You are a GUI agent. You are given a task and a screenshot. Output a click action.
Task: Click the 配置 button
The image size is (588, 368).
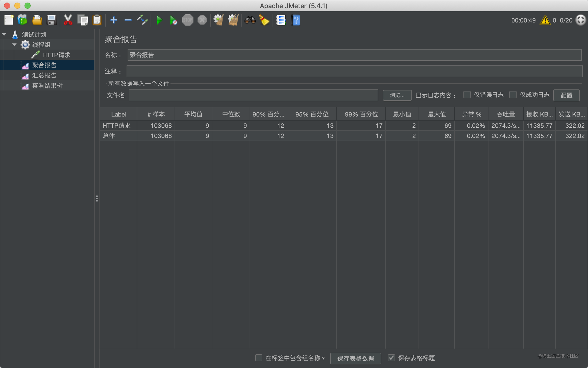[x=566, y=95]
